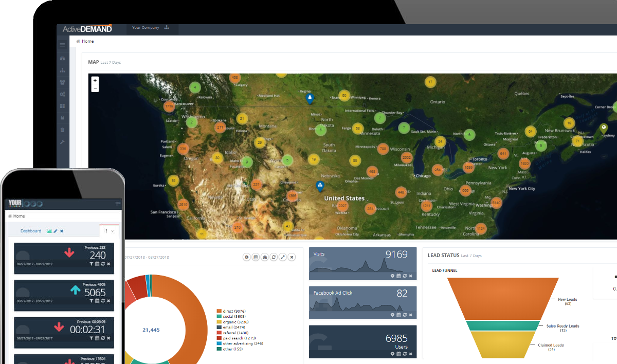Toggle the filter on the 5065 metric widget
This screenshot has width=617, height=364.
point(92,301)
